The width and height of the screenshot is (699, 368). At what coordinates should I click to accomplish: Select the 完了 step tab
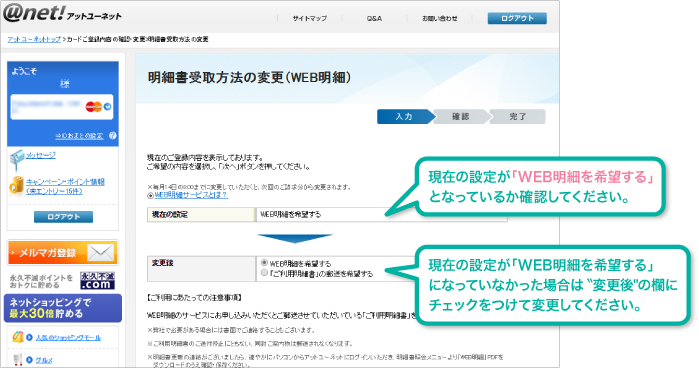tap(518, 116)
